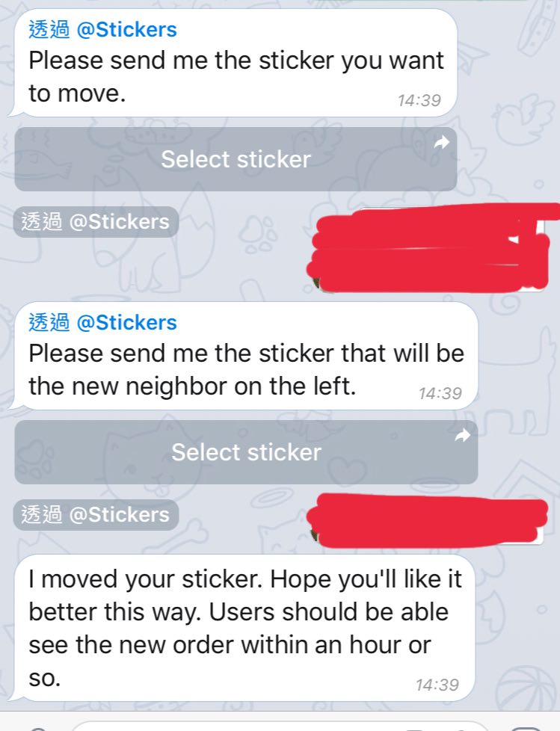Tap the first Select sticker button
560x731 pixels.
(236, 159)
